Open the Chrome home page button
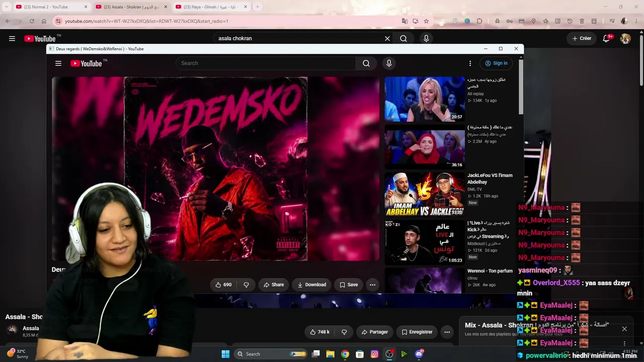Screen dimensions: 644x362 (x=44, y=21)
